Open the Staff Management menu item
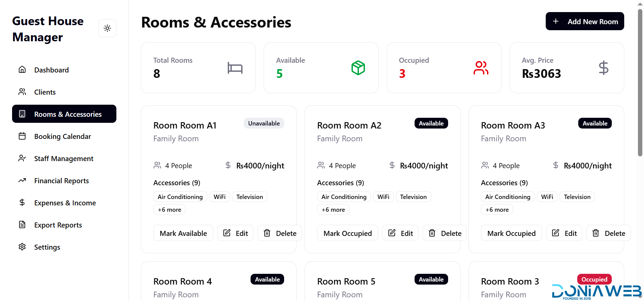Image resolution: width=644 pixels, height=301 pixels. [64, 158]
